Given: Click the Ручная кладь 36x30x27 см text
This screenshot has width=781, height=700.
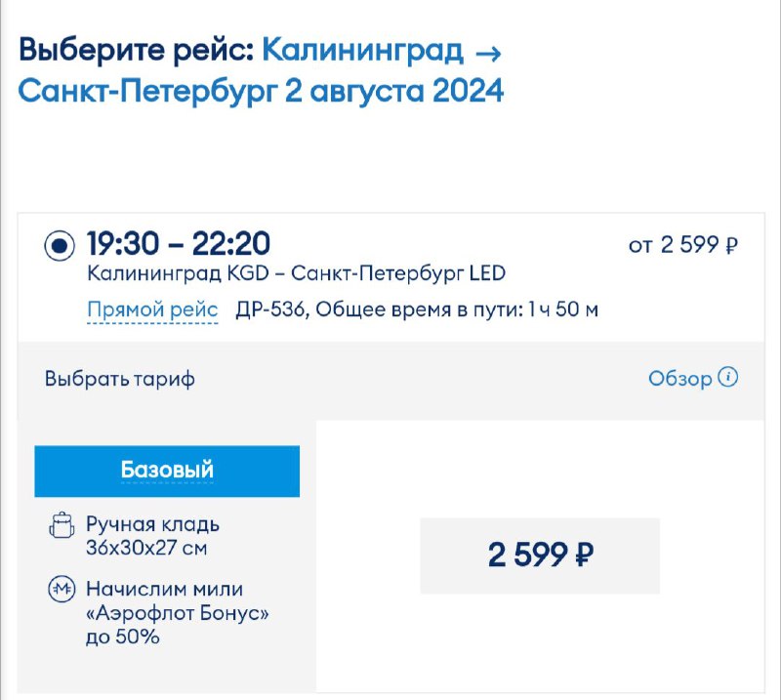Looking at the screenshot, I should [x=152, y=536].
